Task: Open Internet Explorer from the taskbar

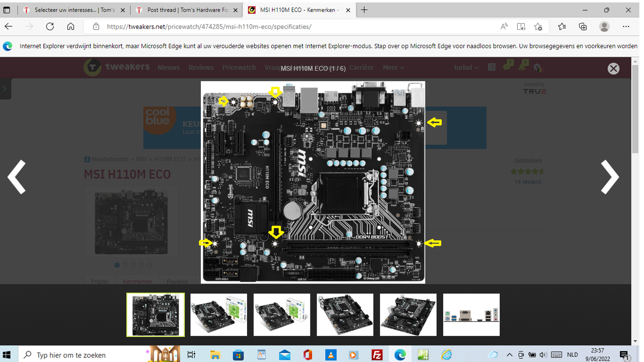Action: [x=447, y=355]
